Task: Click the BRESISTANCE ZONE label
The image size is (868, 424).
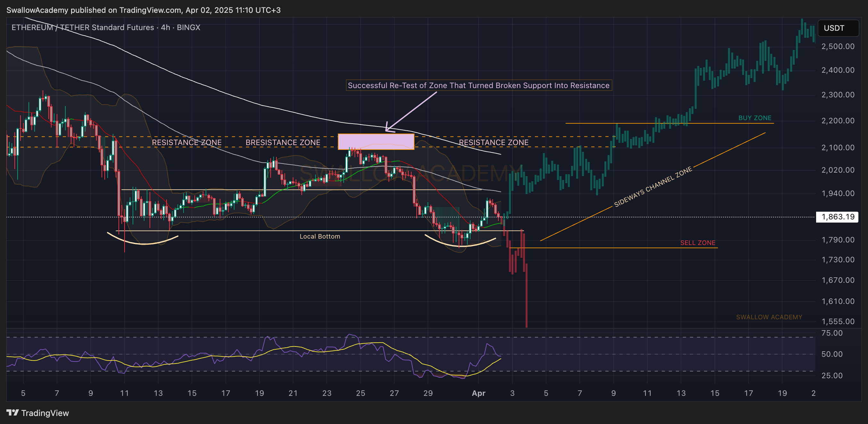Action: tap(283, 143)
